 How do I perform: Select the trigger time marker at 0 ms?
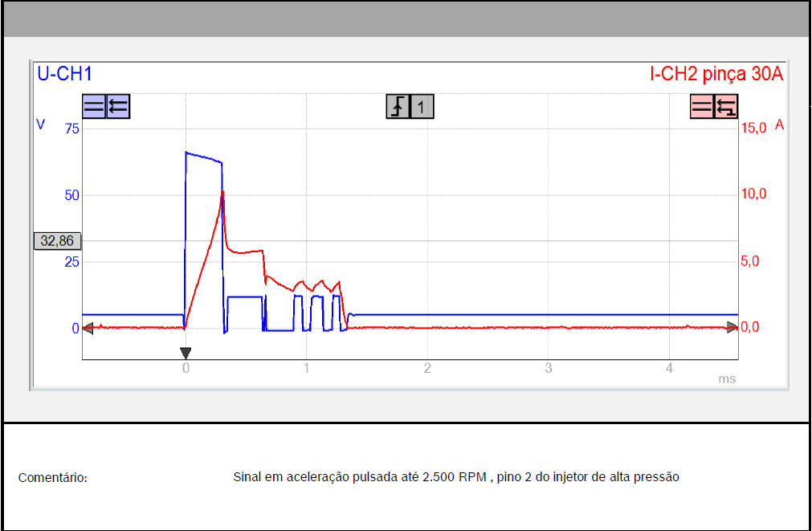pyautogui.click(x=186, y=353)
